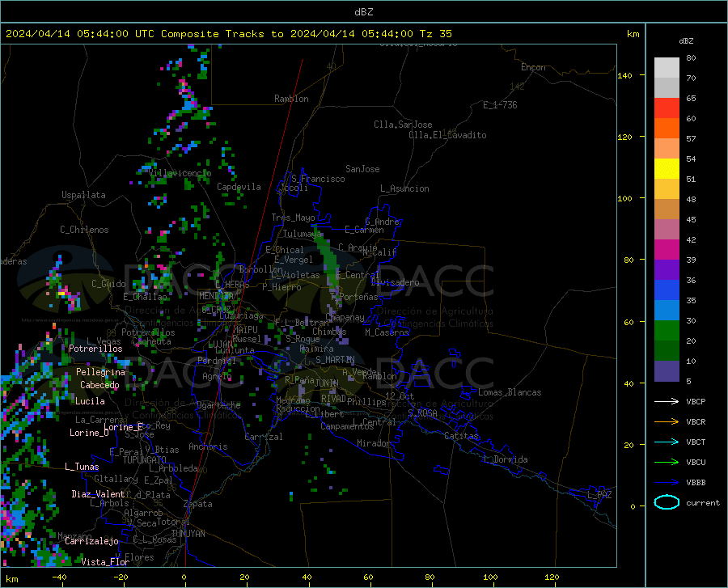This screenshot has width=728, height=588.
Task: Click the 'Lucila' pink label
Action: coord(90,401)
